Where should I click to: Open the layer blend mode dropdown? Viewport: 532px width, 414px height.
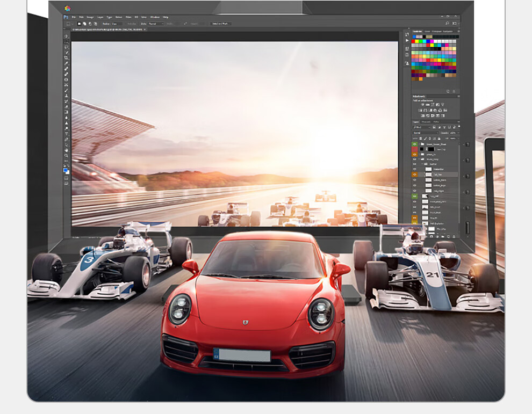click(x=425, y=133)
